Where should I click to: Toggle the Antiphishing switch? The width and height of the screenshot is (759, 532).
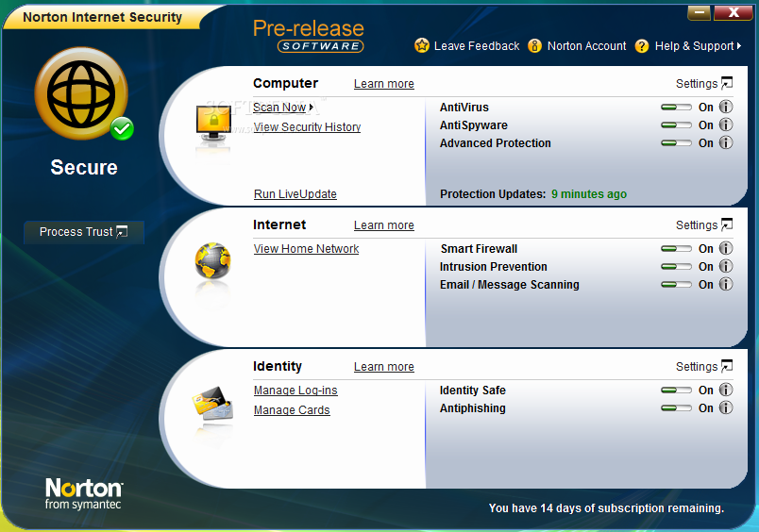coord(676,408)
